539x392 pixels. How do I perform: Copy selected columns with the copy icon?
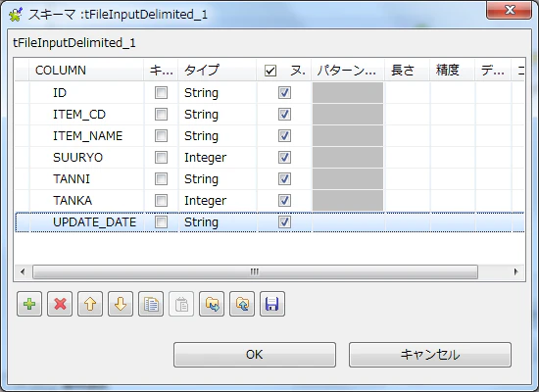pos(151,304)
